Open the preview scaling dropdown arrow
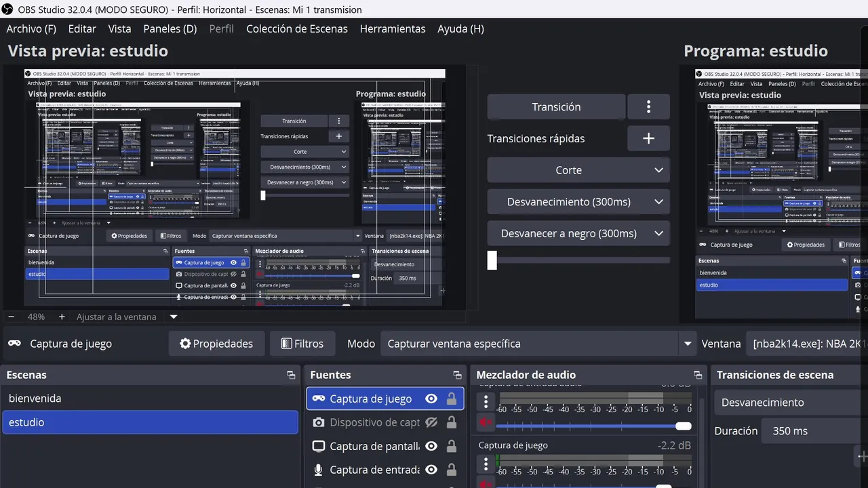This screenshot has width=868, height=488. [x=174, y=317]
